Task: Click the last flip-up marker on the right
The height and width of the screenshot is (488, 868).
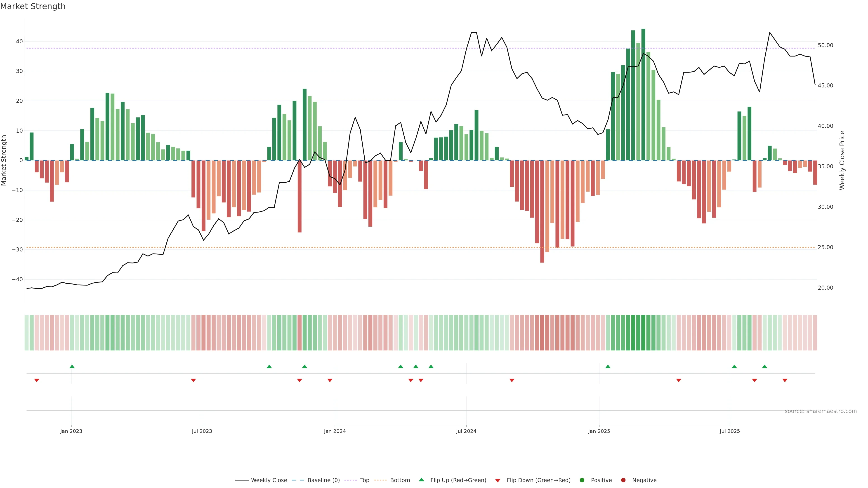Action: click(764, 366)
